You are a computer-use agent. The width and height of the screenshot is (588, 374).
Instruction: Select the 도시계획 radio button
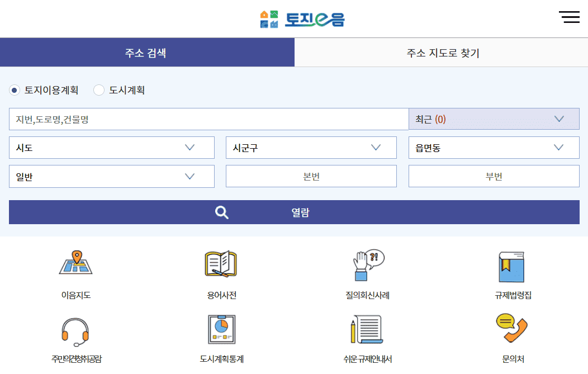pos(99,90)
